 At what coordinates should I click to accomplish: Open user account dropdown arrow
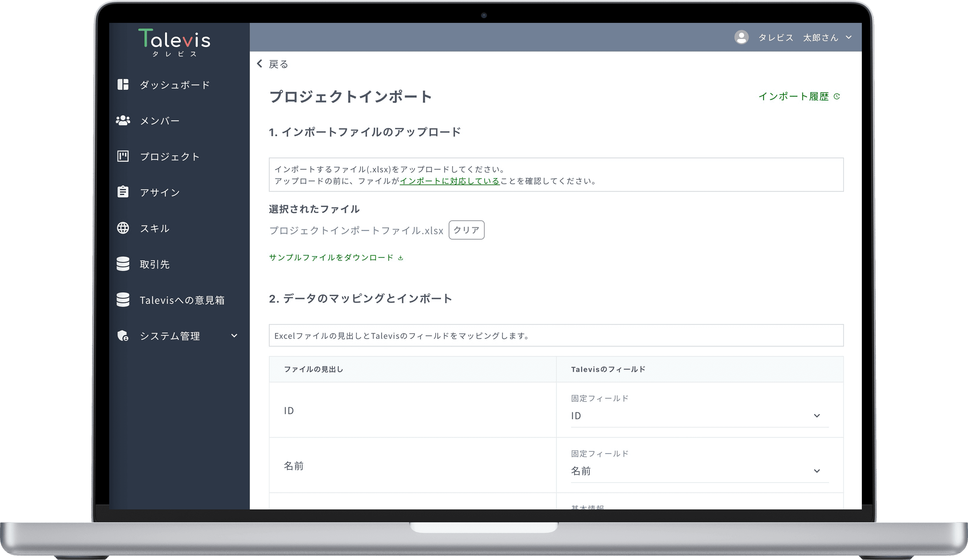pyautogui.click(x=849, y=37)
